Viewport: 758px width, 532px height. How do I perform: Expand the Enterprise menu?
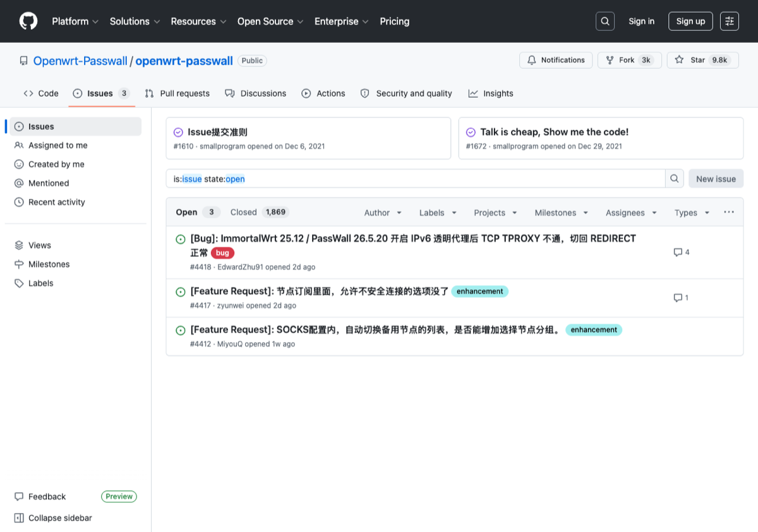(341, 21)
